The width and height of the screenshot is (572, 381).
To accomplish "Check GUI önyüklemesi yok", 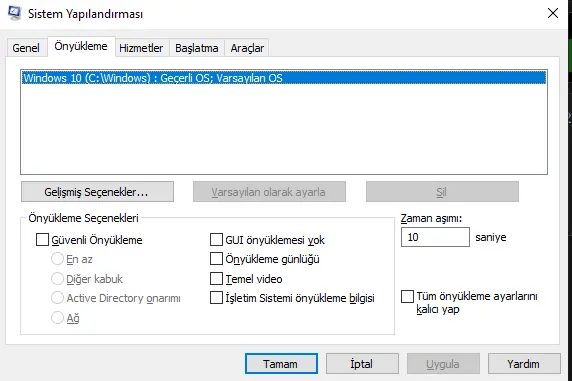I will pos(216,240).
